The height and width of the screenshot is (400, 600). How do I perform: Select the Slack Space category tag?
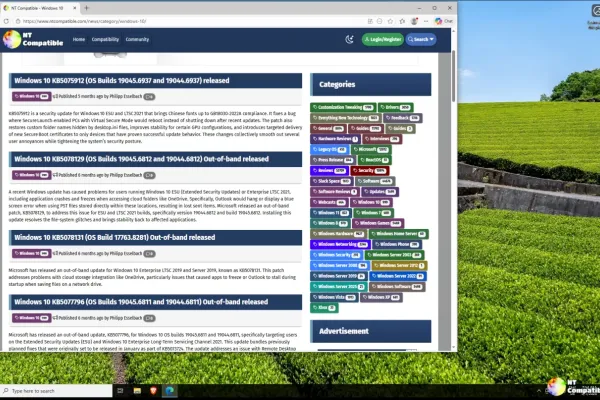331,181
